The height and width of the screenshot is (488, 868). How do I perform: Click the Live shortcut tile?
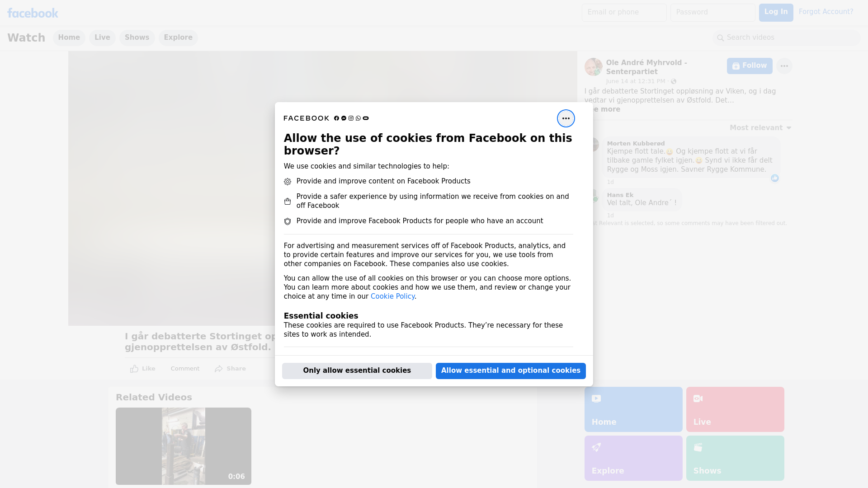click(x=735, y=409)
